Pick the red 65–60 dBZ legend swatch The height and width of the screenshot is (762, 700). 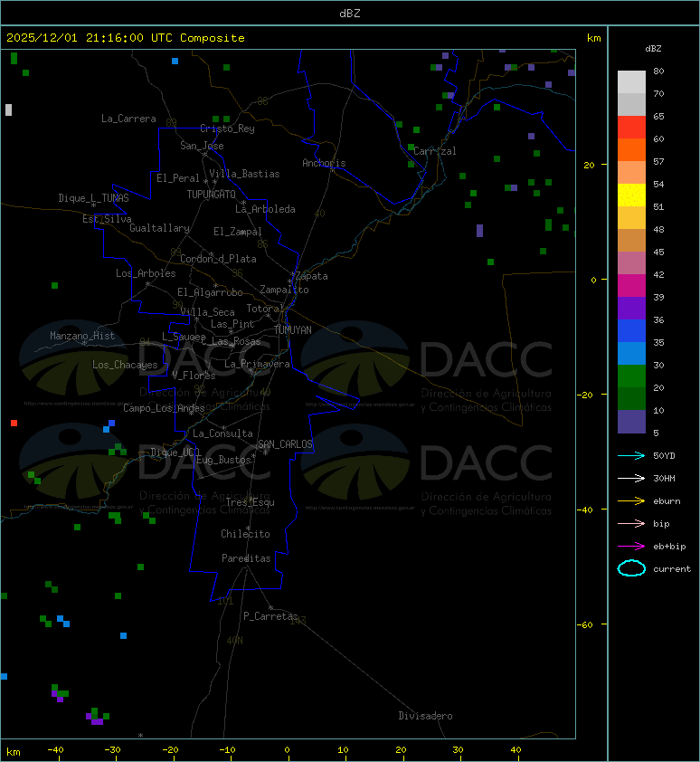pyautogui.click(x=631, y=128)
